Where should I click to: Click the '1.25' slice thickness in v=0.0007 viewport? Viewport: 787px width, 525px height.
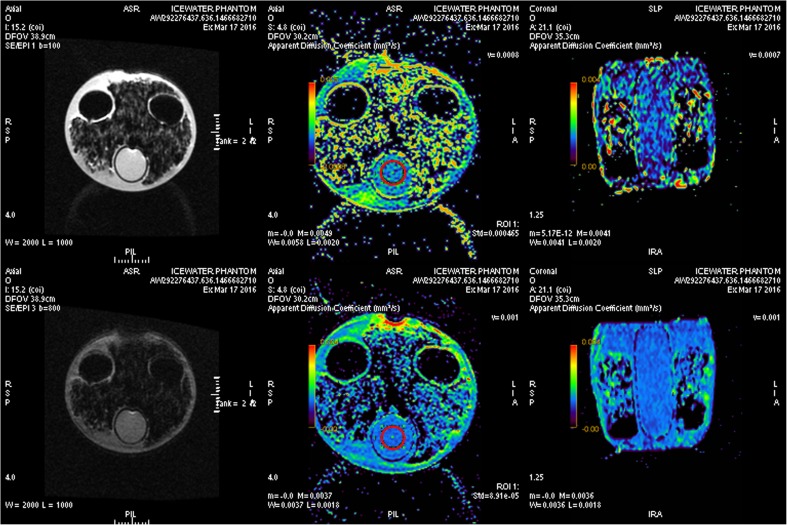(537, 215)
